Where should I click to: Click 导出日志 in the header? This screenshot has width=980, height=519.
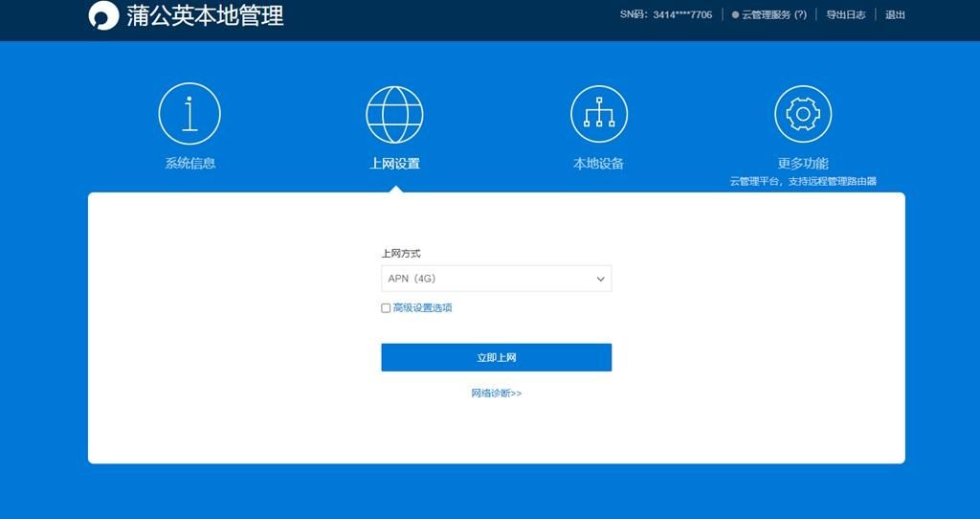point(846,15)
